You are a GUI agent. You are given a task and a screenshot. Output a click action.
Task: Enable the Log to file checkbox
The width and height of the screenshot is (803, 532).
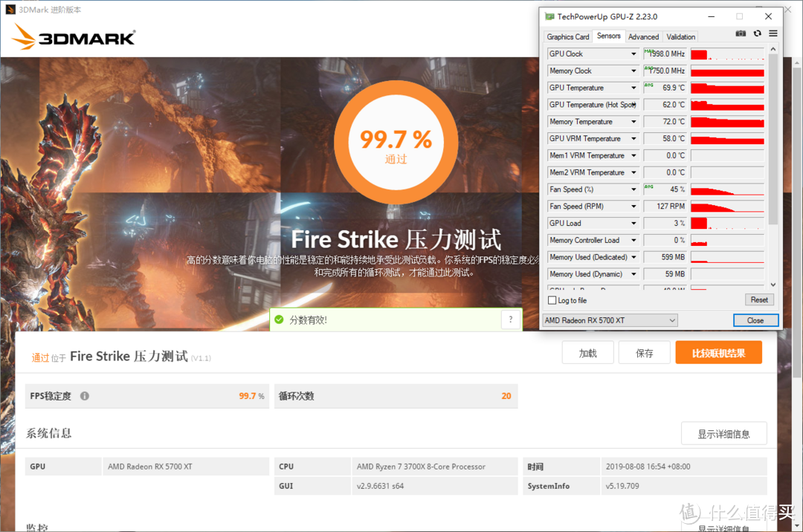pyautogui.click(x=552, y=300)
